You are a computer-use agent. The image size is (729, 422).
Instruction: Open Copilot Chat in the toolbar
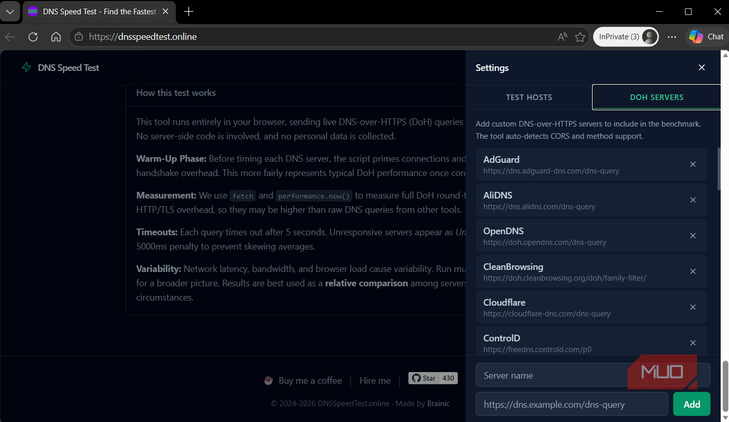(706, 37)
